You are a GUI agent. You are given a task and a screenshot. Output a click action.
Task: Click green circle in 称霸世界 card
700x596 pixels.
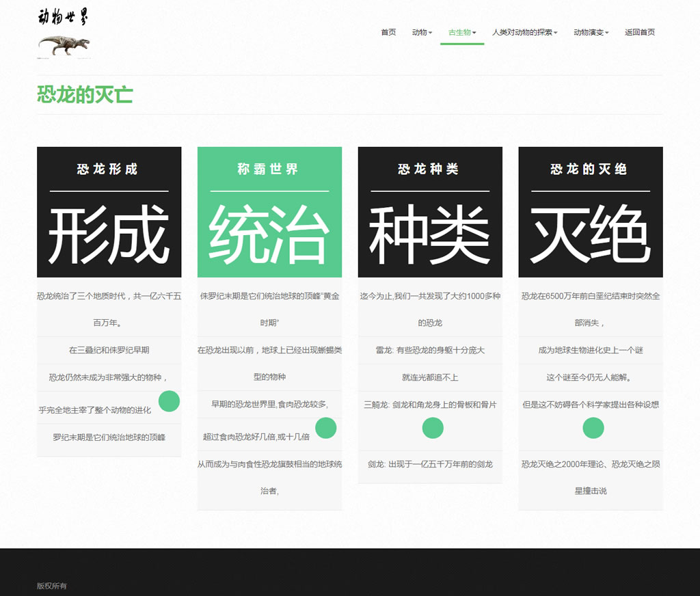point(325,428)
